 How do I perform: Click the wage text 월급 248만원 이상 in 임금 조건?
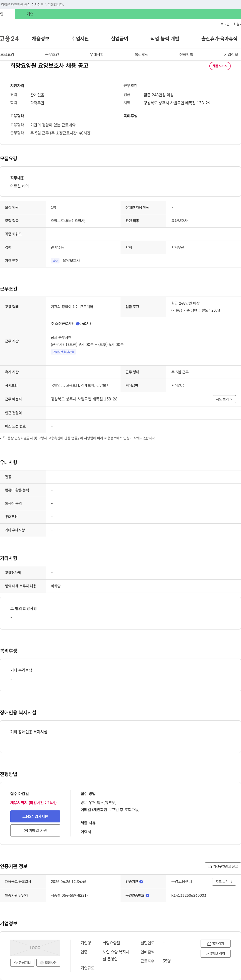(186, 303)
